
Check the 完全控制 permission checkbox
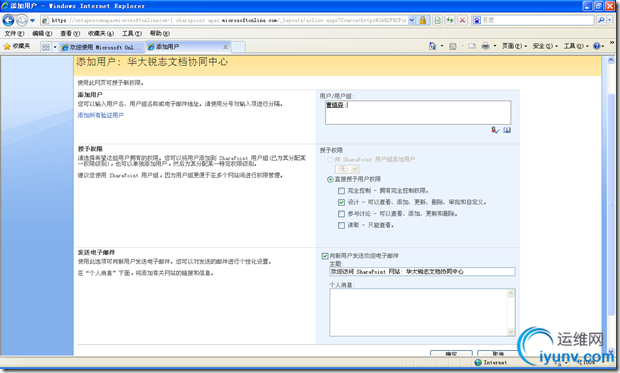point(341,191)
